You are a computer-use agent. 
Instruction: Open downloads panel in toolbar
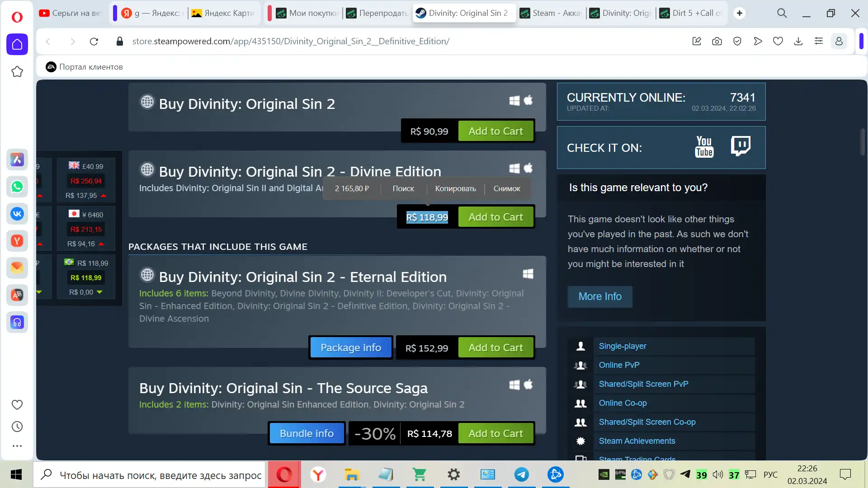pyautogui.click(x=798, y=42)
